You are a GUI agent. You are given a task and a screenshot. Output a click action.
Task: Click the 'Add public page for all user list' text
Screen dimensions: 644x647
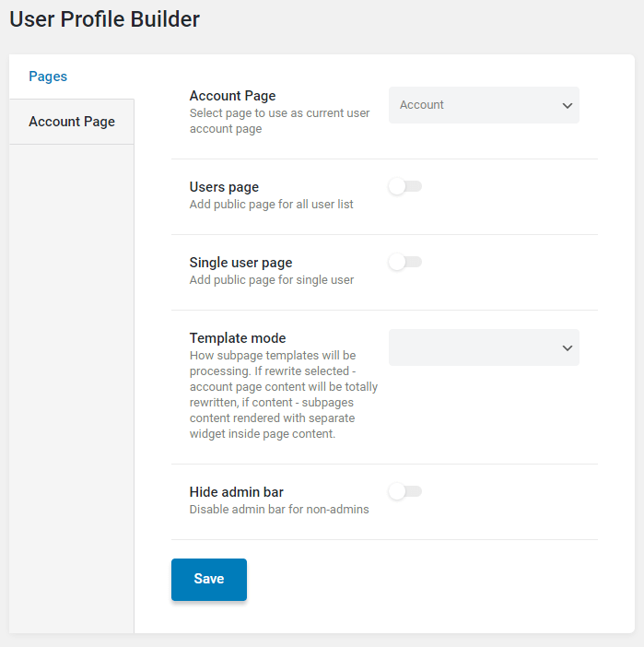pyautogui.click(x=271, y=205)
